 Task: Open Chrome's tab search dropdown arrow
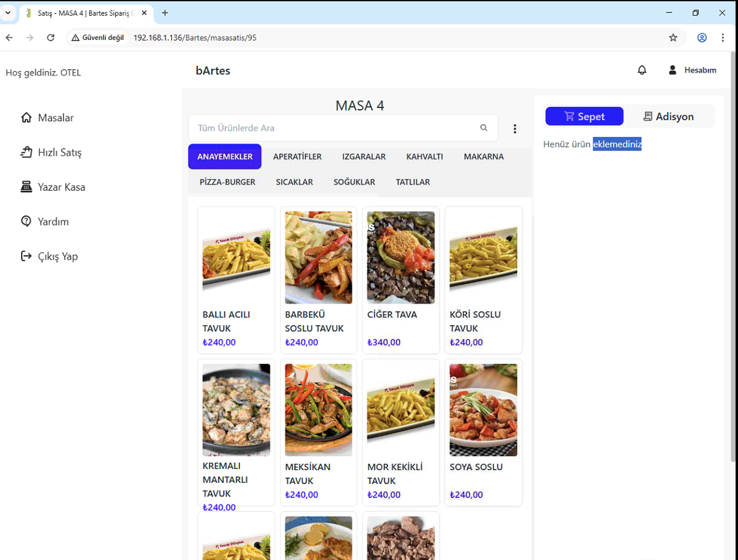tap(8, 13)
